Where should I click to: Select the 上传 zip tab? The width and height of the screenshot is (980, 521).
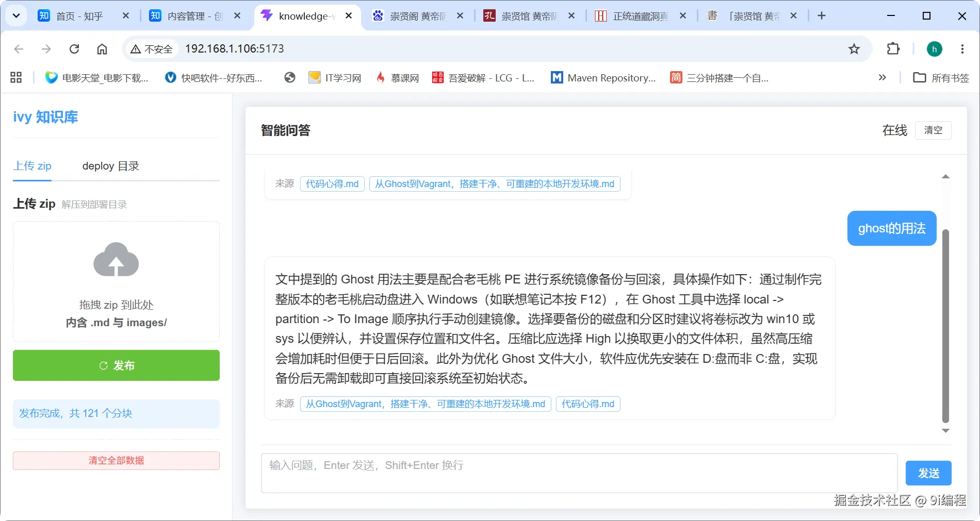pyautogui.click(x=32, y=166)
